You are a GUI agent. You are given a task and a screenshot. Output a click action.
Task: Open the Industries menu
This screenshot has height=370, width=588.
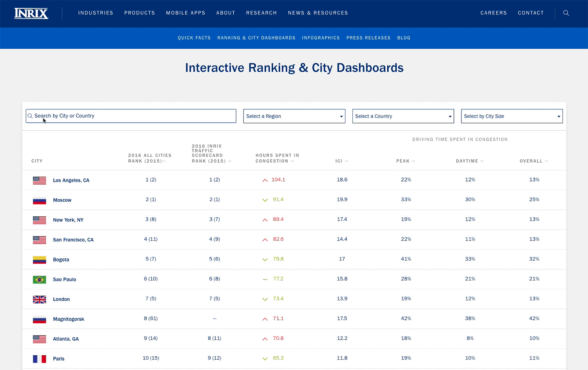point(96,13)
